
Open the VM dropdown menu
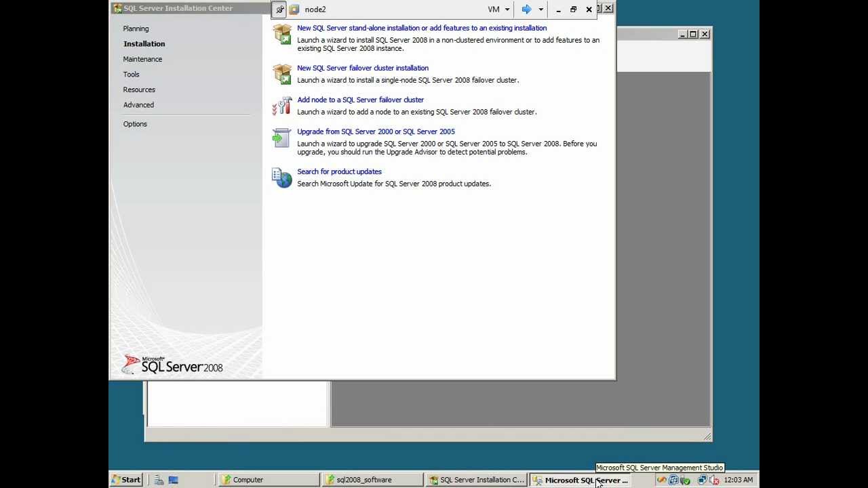click(x=498, y=9)
